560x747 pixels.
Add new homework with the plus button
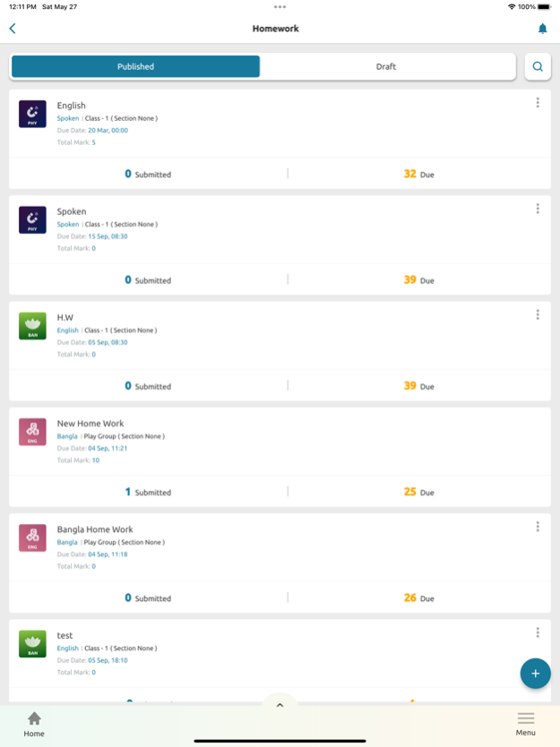pyautogui.click(x=535, y=674)
